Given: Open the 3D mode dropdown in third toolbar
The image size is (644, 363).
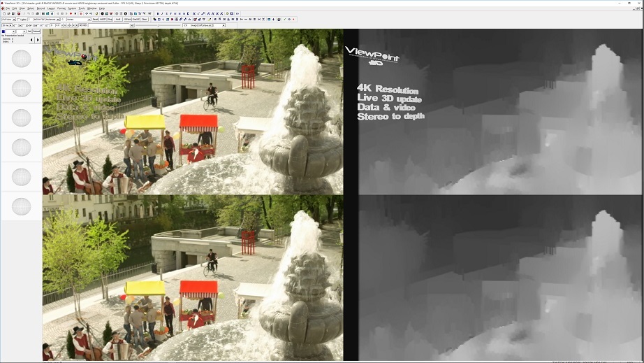Looking at the screenshot, I should coord(7,25).
